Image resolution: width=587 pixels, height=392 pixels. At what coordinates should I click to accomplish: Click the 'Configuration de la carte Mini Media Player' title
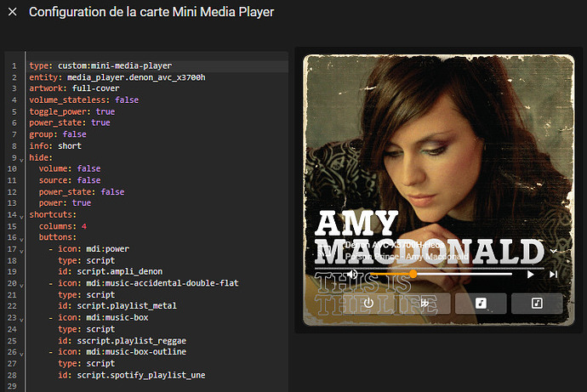pyautogui.click(x=151, y=12)
